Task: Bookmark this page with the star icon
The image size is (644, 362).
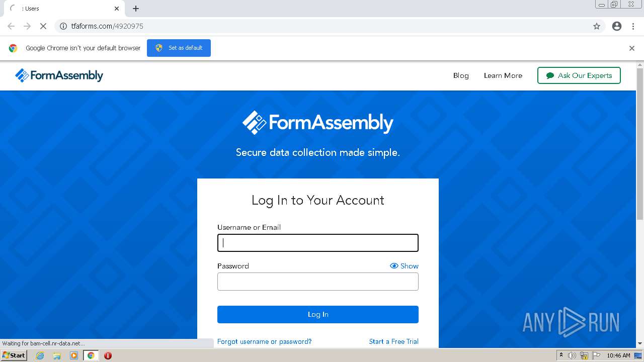Action: click(x=597, y=26)
